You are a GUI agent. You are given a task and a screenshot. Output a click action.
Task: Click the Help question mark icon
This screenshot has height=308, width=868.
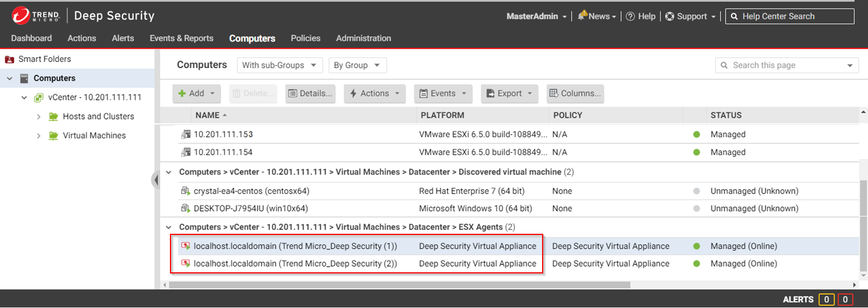pyautogui.click(x=630, y=17)
